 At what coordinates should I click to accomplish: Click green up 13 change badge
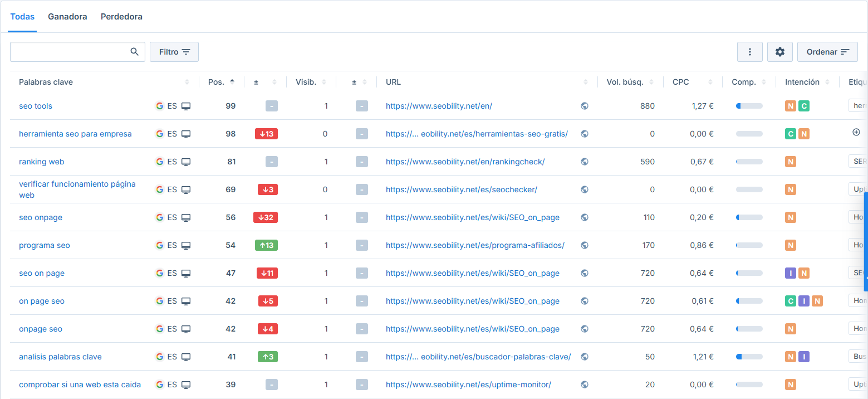[266, 245]
